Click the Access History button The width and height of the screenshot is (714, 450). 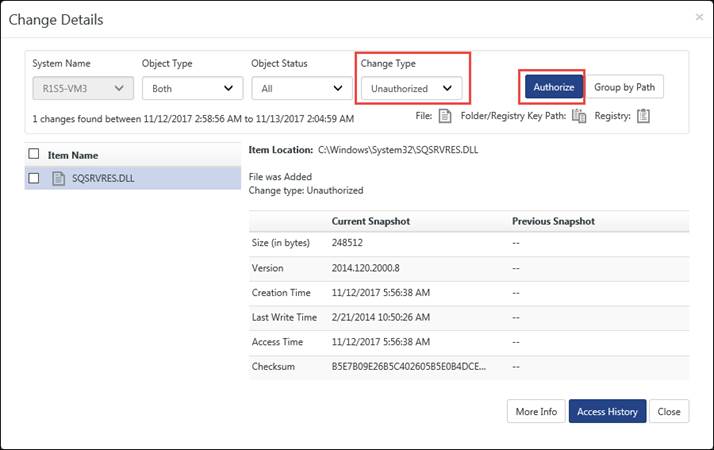click(607, 411)
